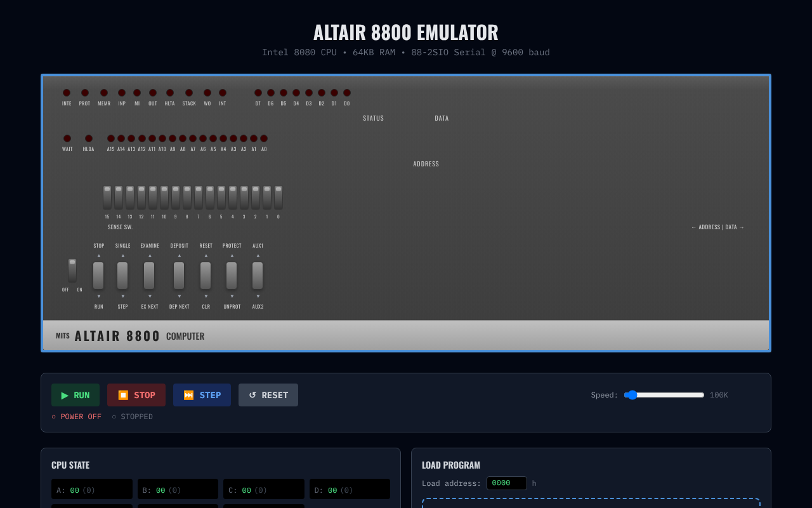Click the WO status LED
Viewport: 812px width, 508px height.
(x=207, y=93)
